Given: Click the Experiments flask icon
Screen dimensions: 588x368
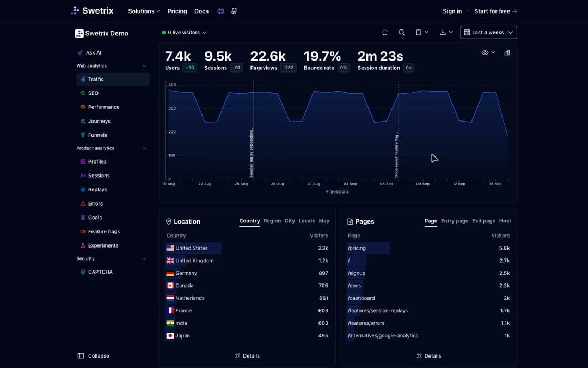Looking at the screenshot, I should (x=83, y=245).
